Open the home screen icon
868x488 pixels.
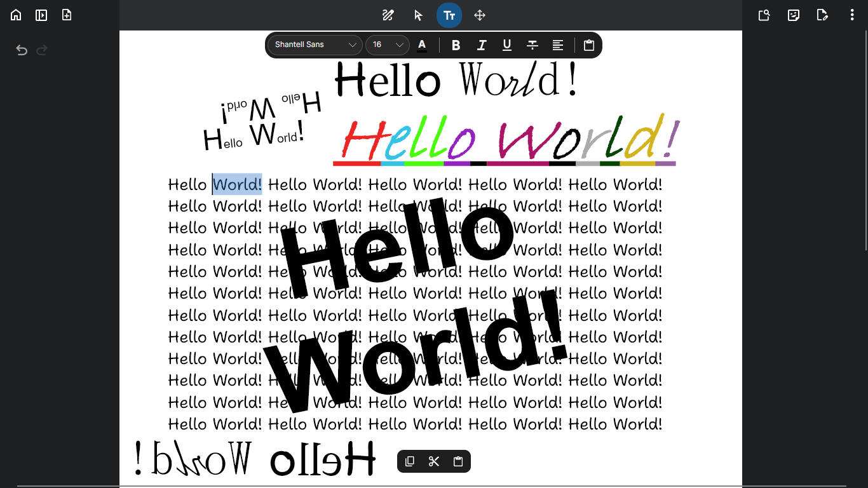pyautogui.click(x=16, y=15)
